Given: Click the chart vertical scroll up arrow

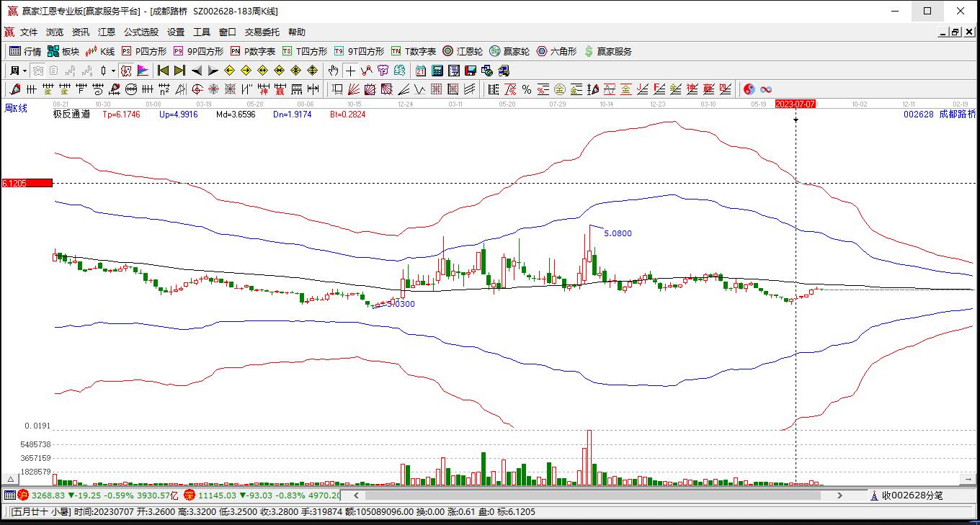Looking at the screenshot, I should click(11, 479).
